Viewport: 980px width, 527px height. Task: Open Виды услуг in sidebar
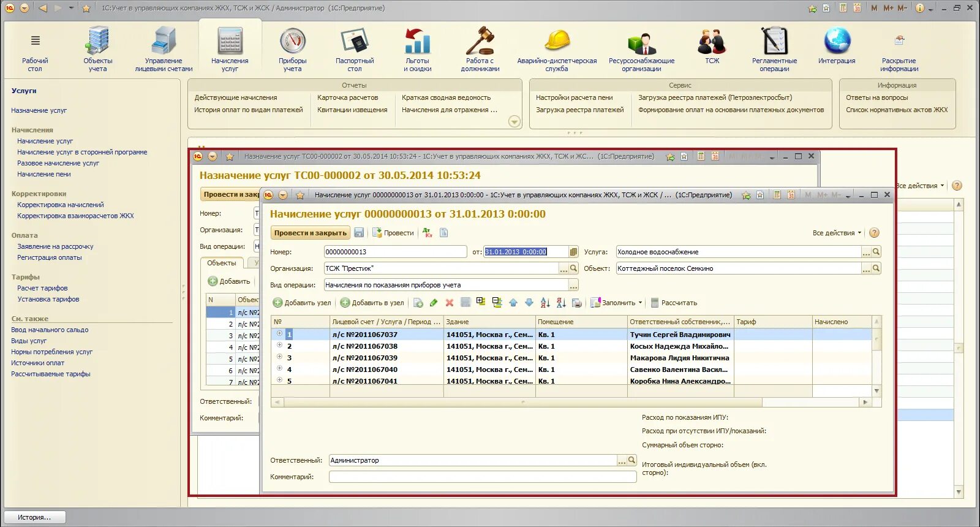point(29,341)
